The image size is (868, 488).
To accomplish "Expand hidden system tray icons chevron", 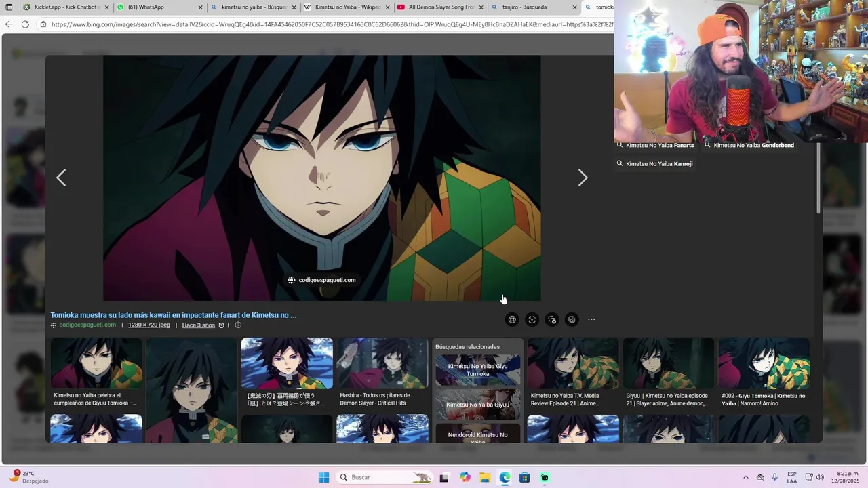I will [x=746, y=477].
